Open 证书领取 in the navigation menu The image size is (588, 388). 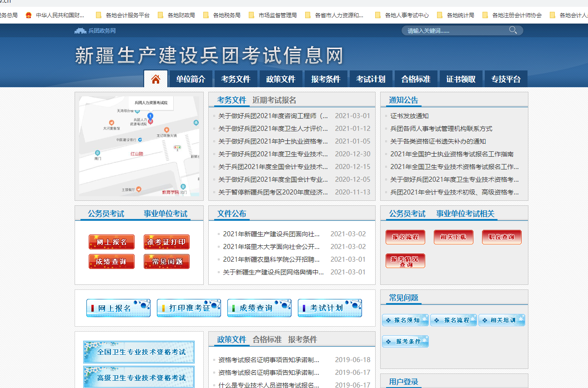point(461,79)
